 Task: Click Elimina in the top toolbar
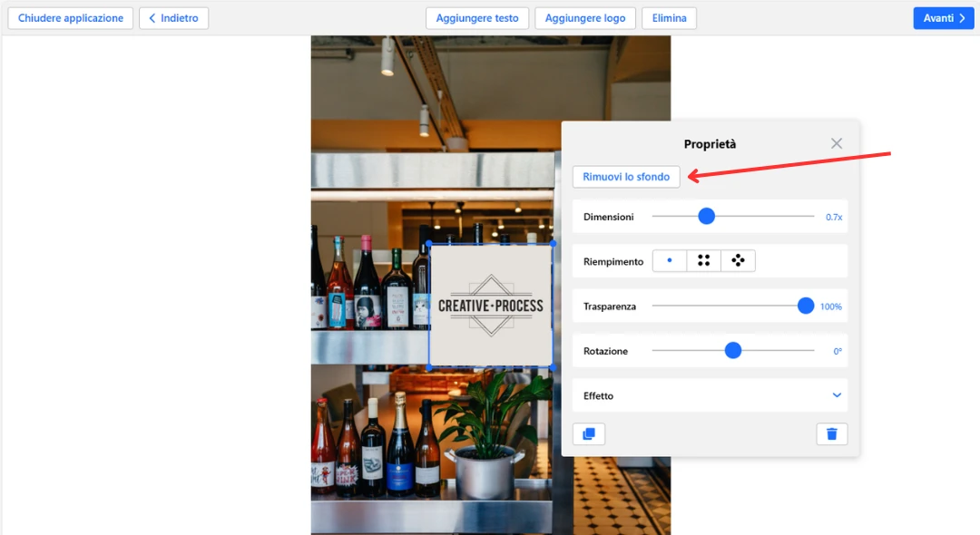coord(669,18)
